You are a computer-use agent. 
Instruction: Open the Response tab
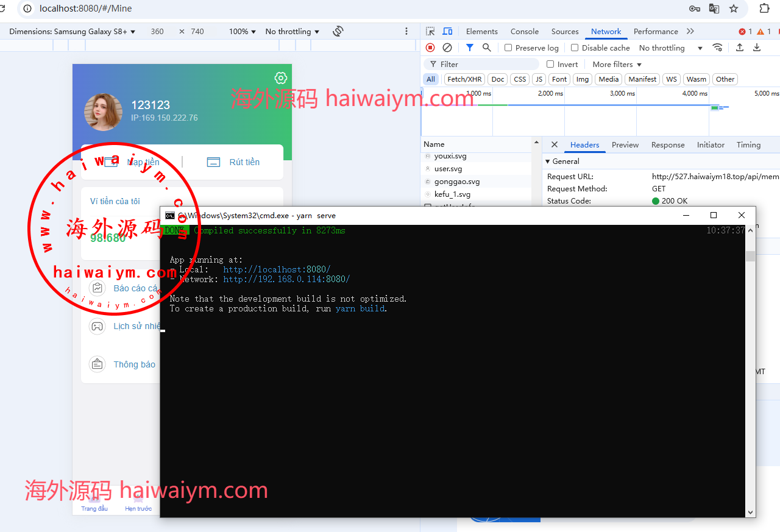click(x=668, y=145)
